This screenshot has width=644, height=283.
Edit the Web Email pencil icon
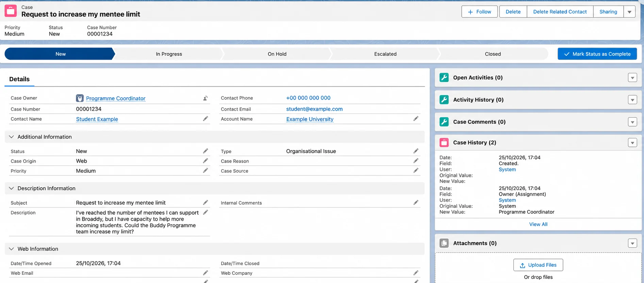[205, 273]
